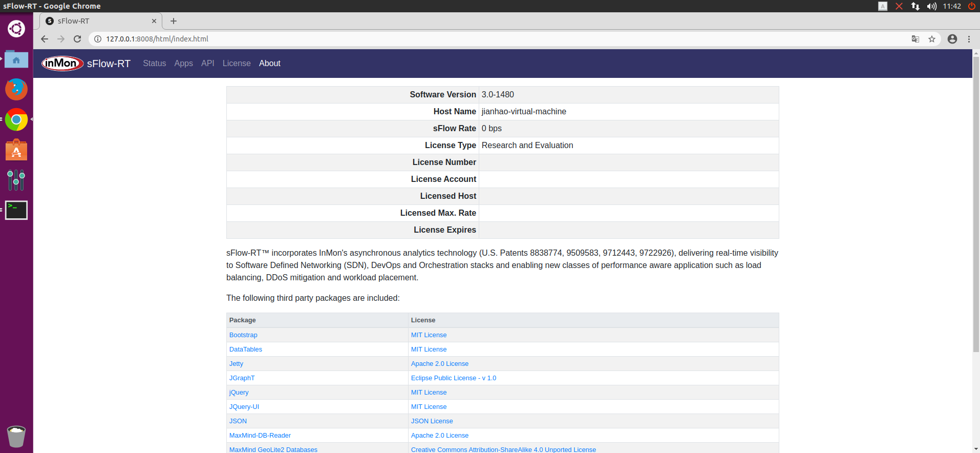The width and height of the screenshot is (980, 453).
Task: Open the Trash in dock
Action: pos(16,437)
